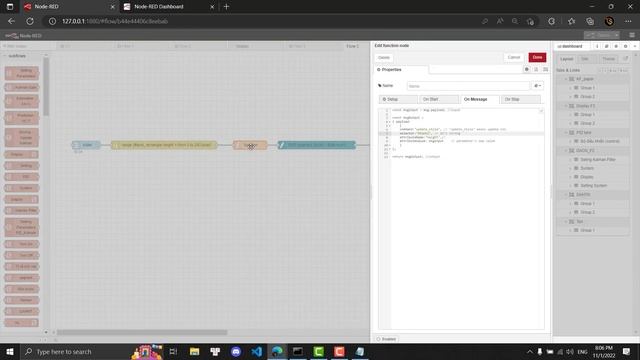This screenshot has height=360, width=640.
Task: Cancel the function node edit
Action: point(514,58)
